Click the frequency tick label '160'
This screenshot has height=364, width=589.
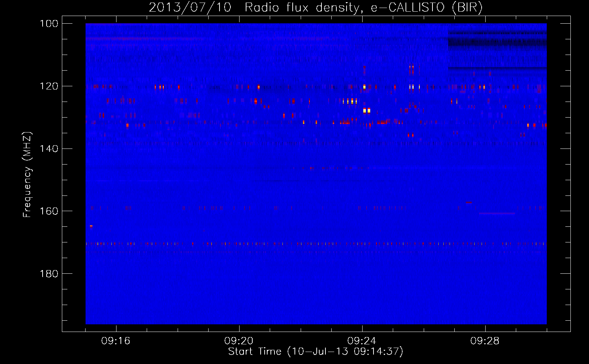[49, 211]
